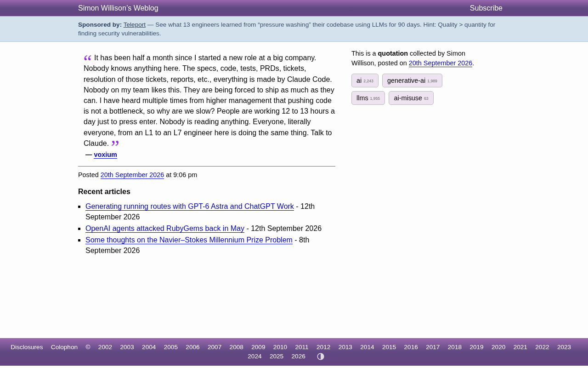Browse the 2010 archive year

click(x=280, y=347)
